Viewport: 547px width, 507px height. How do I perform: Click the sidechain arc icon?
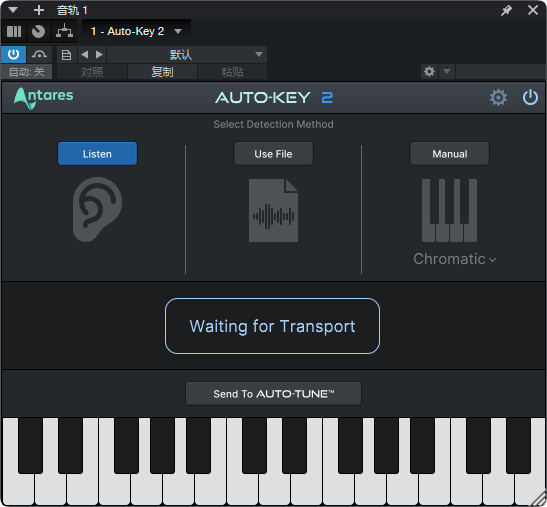tap(39, 54)
